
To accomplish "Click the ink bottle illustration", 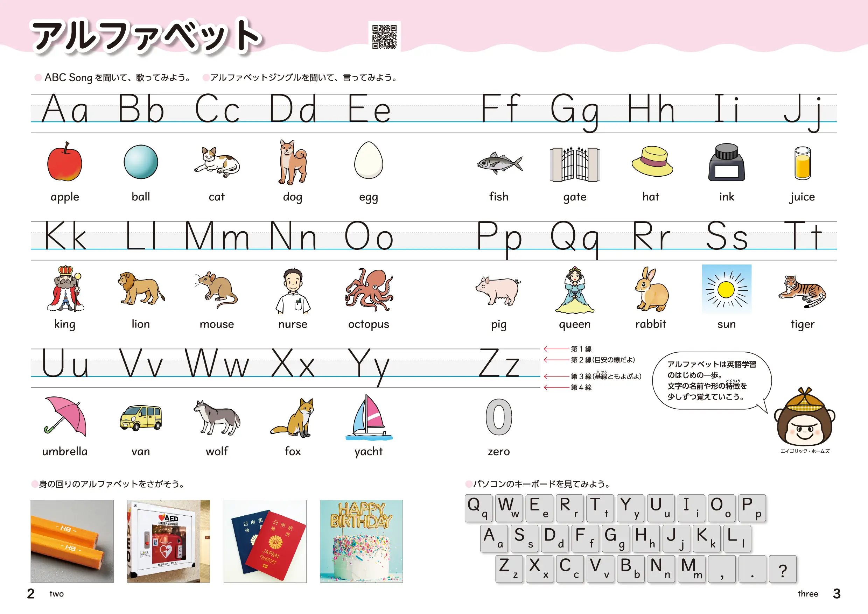I will coord(726,163).
